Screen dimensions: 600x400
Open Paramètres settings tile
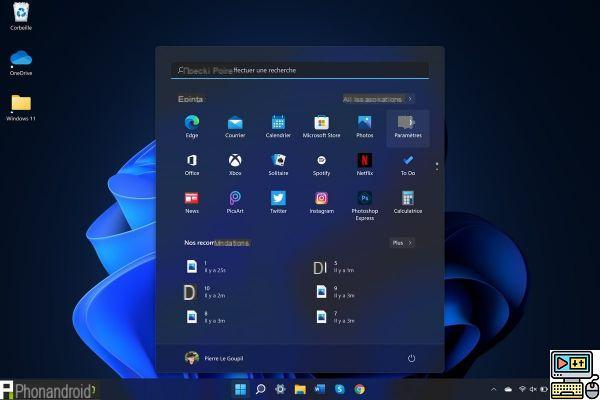[x=408, y=127]
